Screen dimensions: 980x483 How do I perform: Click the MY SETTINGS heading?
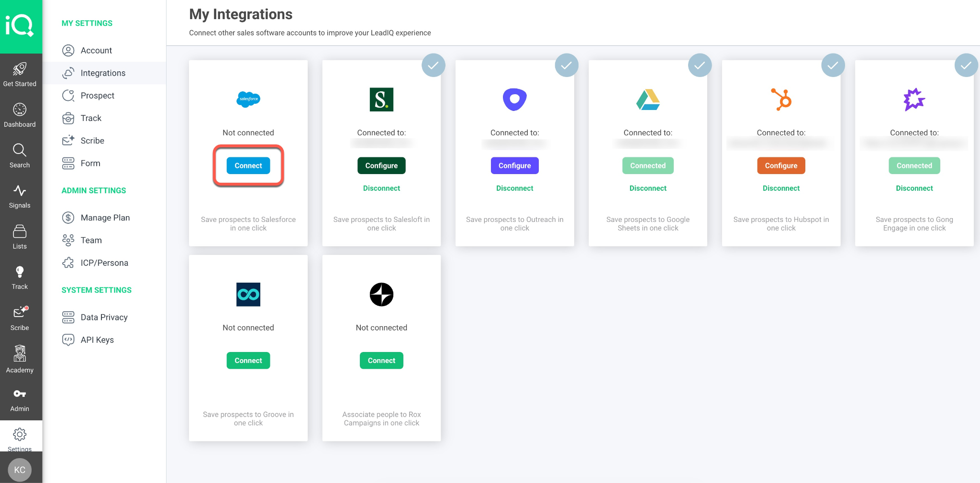tap(87, 23)
